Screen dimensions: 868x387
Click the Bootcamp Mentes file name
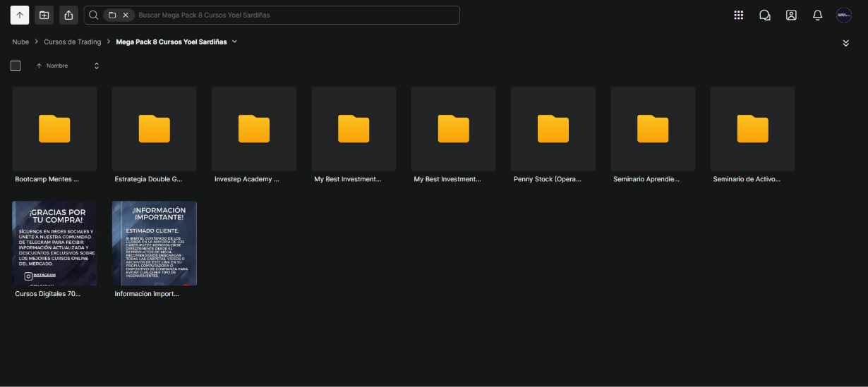click(47, 179)
